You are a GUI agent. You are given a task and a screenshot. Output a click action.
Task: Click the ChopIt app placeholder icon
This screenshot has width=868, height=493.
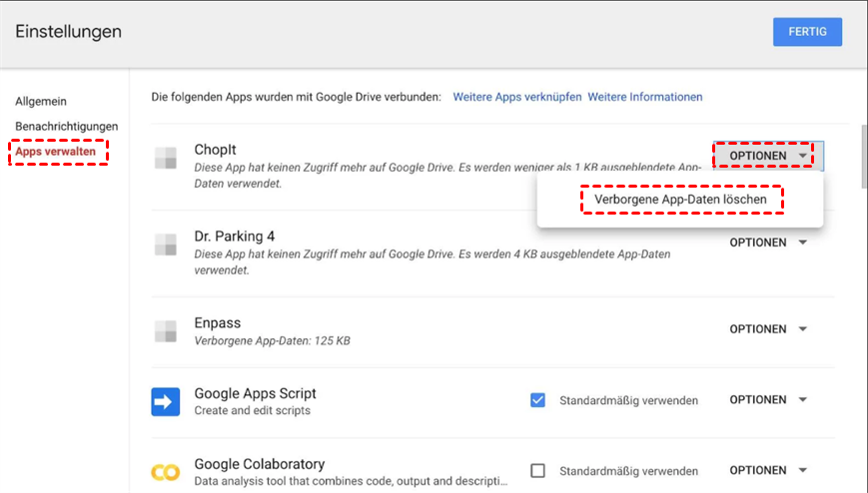[165, 158]
